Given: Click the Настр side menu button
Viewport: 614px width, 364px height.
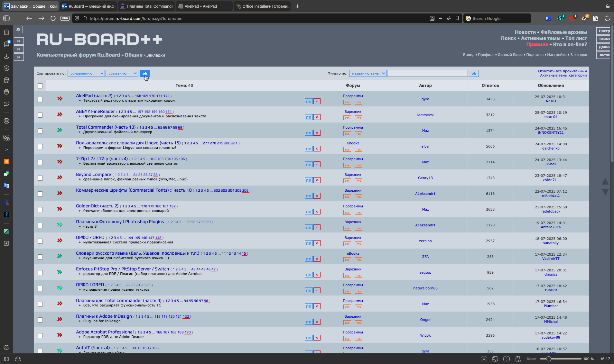Looking at the screenshot, I should tap(604, 31).
